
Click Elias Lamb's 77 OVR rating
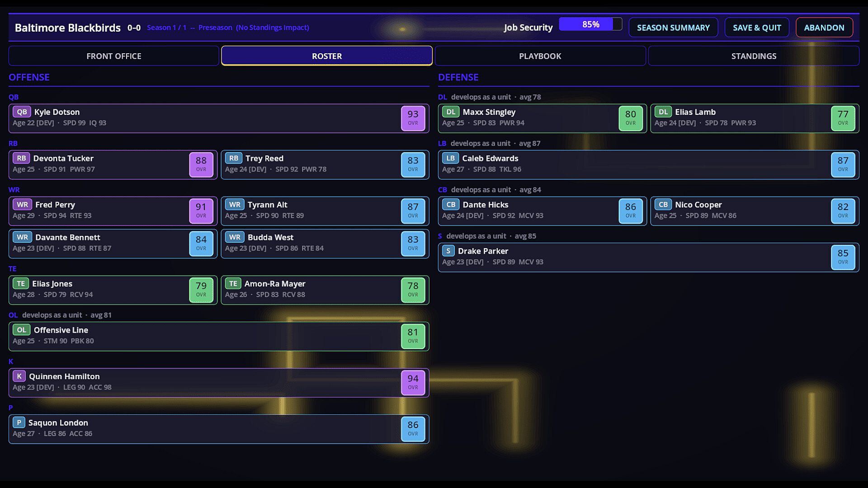click(x=843, y=118)
